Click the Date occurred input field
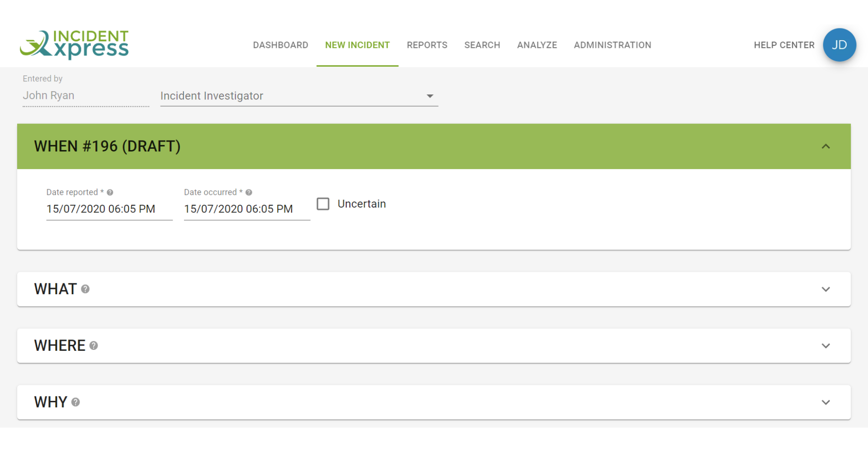The image size is (868, 452). click(246, 209)
